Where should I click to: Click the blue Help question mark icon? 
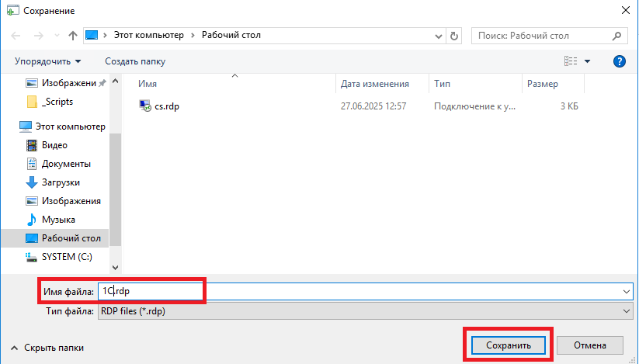(620, 61)
